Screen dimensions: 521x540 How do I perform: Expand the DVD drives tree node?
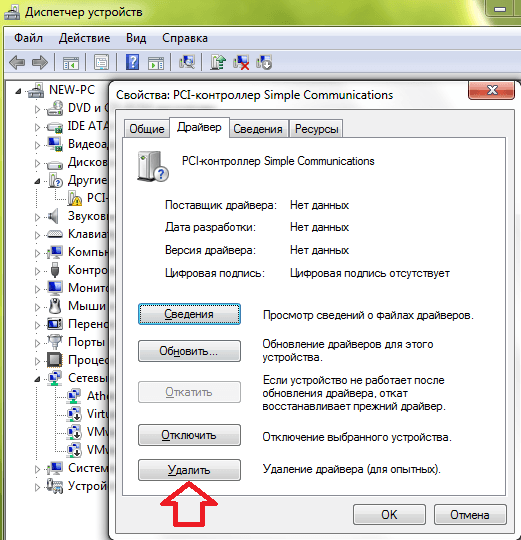[37, 109]
